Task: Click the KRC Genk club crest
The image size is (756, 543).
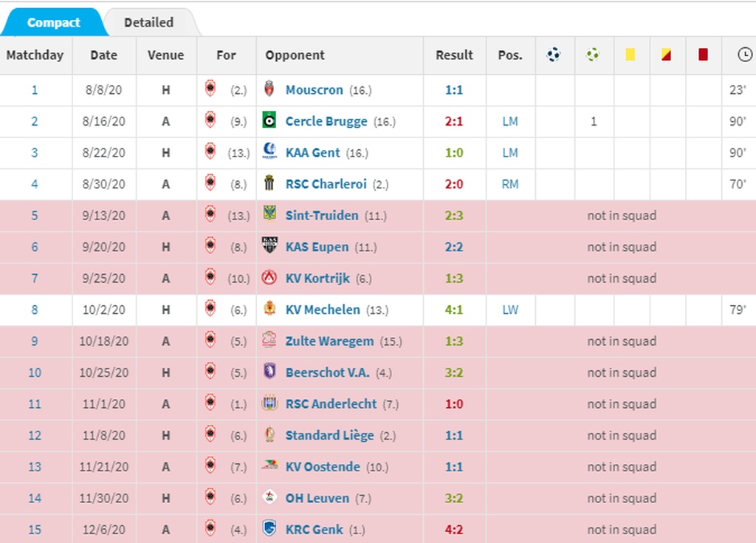Action: (x=269, y=528)
